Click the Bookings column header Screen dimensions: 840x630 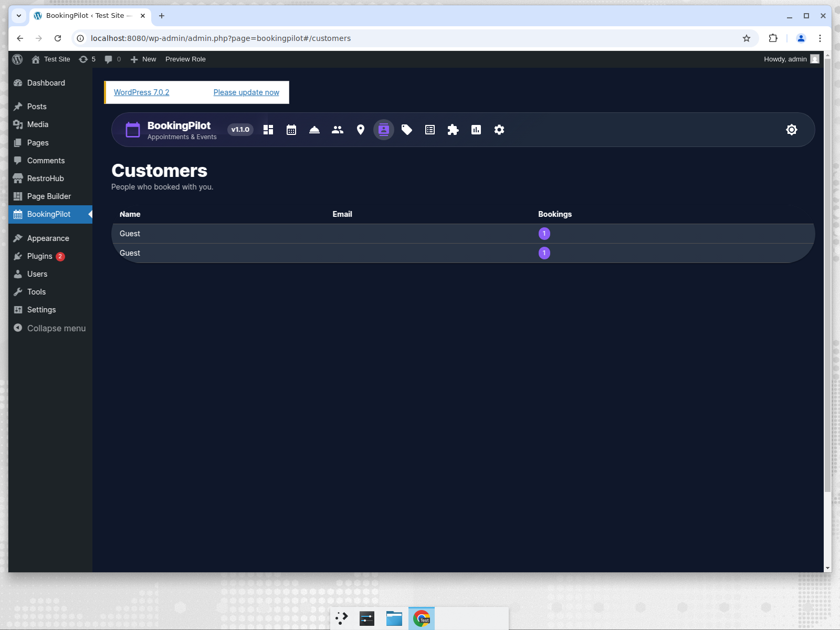555,214
